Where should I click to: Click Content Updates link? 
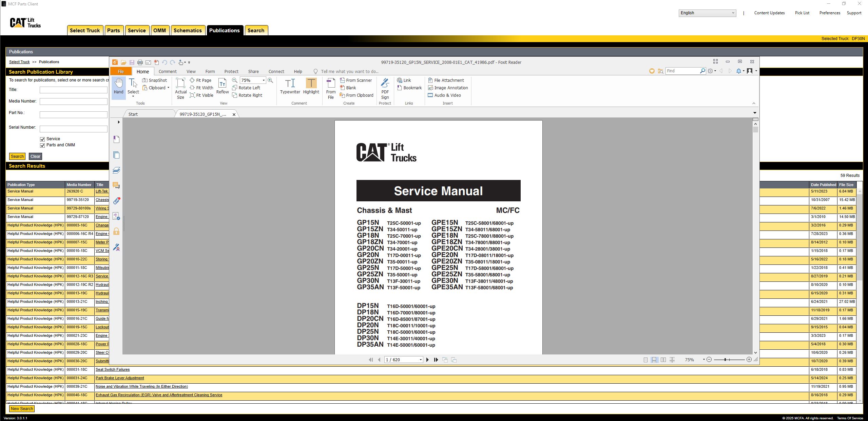coord(769,13)
